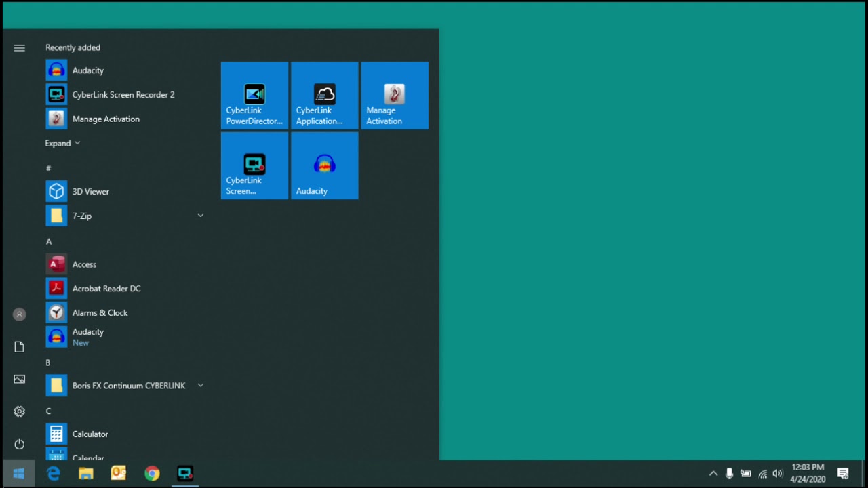This screenshot has width=868, height=488.
Task: Click the CyberLink Screen Recorder tile
Action: (x=255, y=166)
